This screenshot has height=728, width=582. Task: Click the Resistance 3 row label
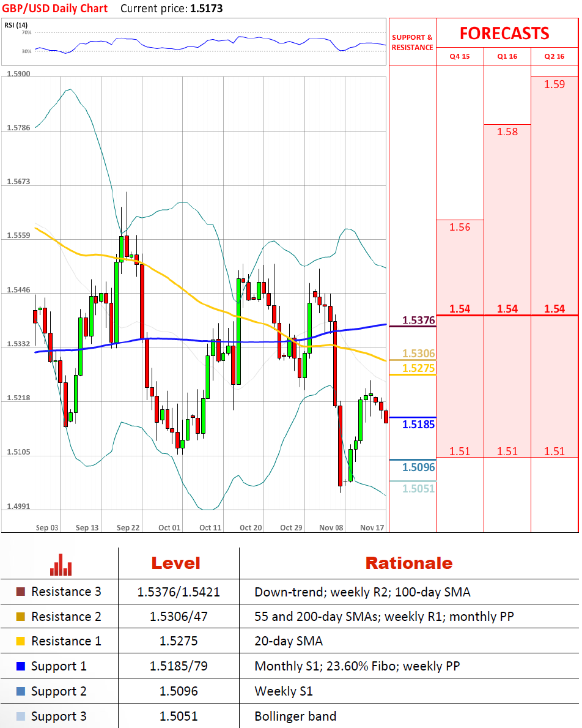click(x=66, y=592)
